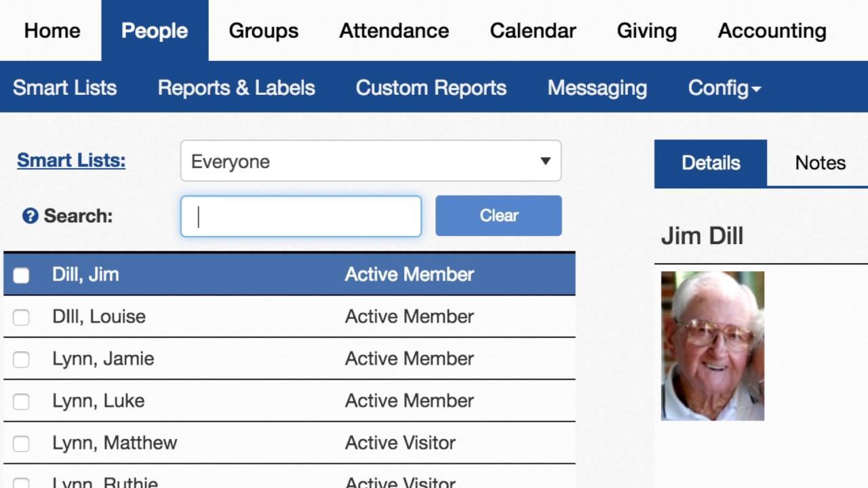Select the checkbox beside Lynn, Jamie
This screenshot has width=868, height=488.
coord(21,359)
